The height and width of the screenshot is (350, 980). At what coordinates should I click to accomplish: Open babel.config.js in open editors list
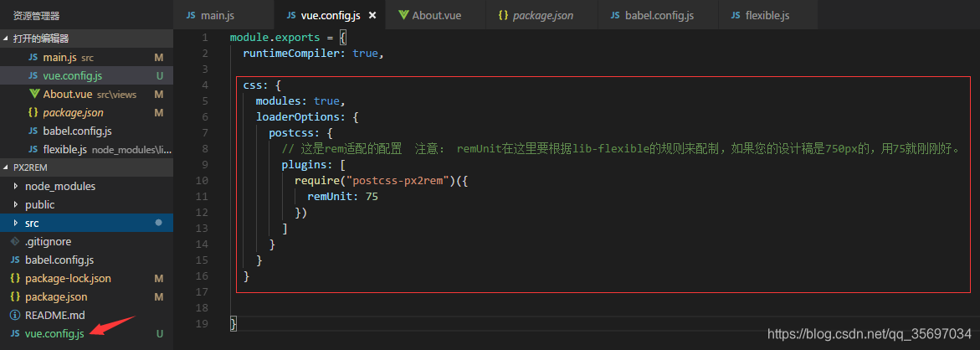coord(86,131)
